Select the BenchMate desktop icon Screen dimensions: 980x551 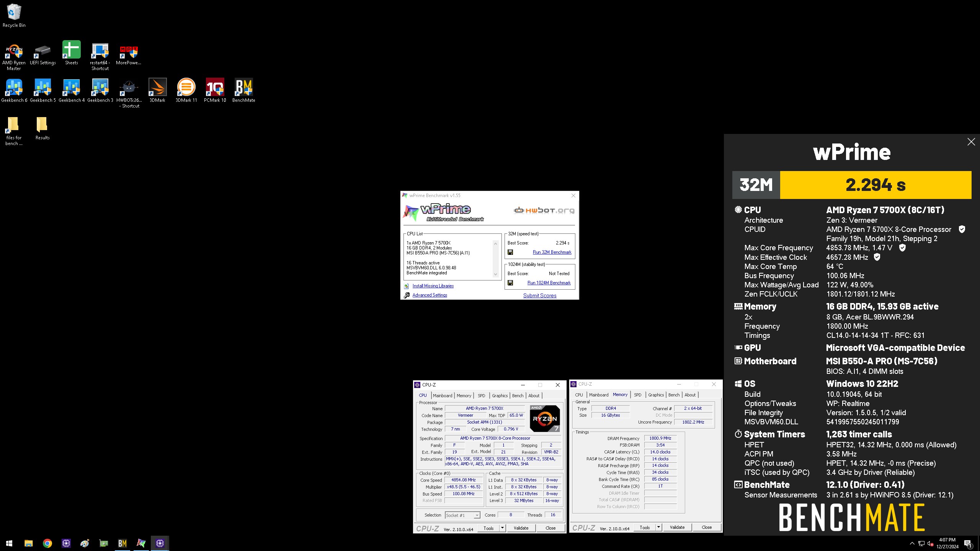[243, 90]
